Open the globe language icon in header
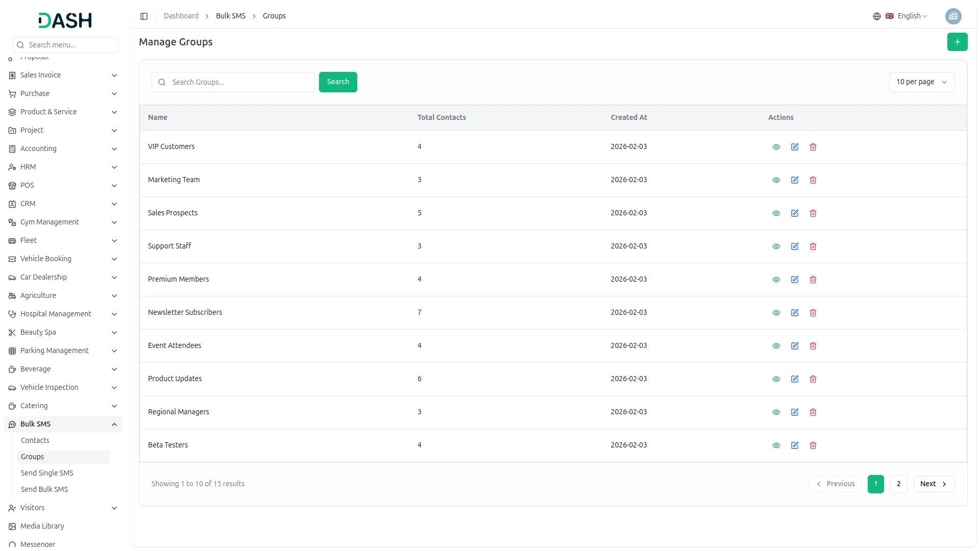Screen dimensions: 980x551 tap(876, 16)
